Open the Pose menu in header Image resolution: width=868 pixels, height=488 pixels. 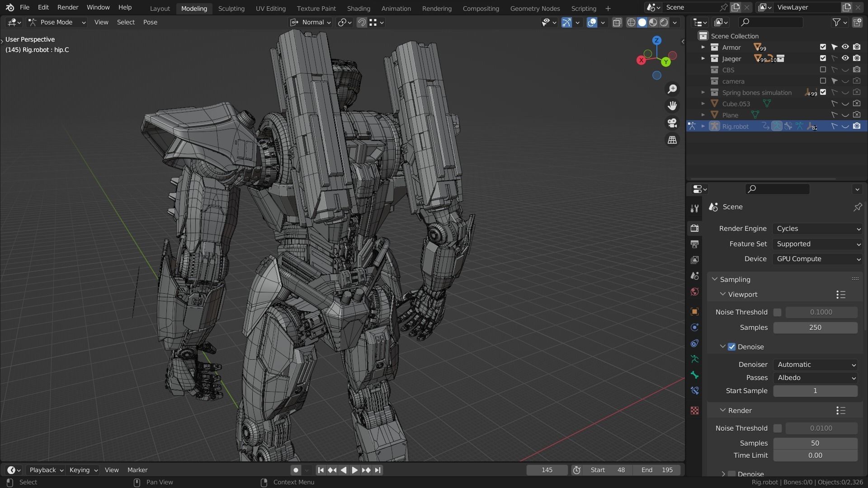[150, 22]
